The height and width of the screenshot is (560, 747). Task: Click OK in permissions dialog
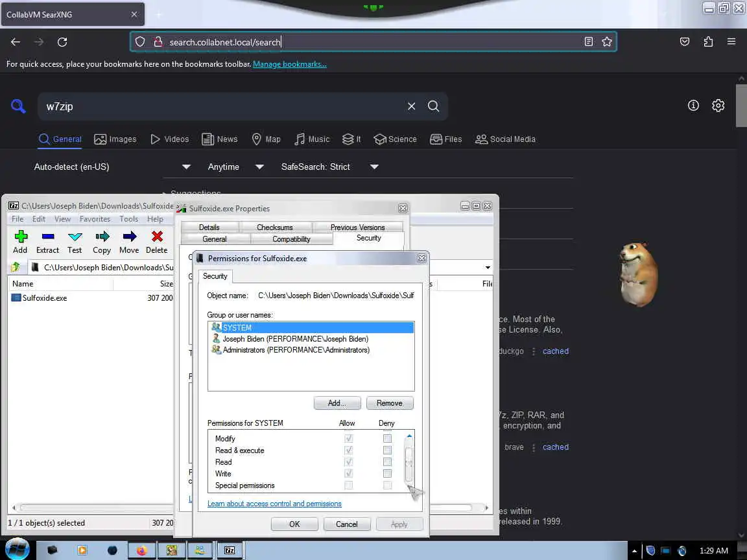click(294, 524)
